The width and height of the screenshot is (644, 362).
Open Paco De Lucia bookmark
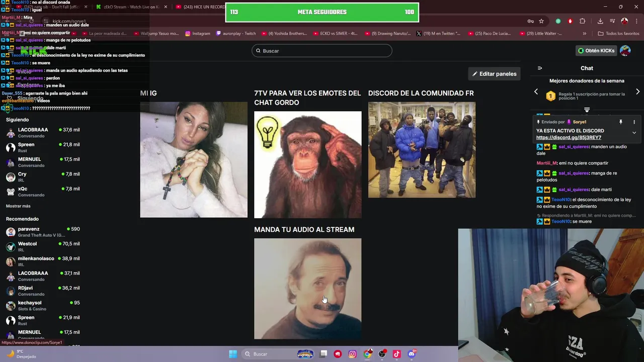click(x=490, y=34)
